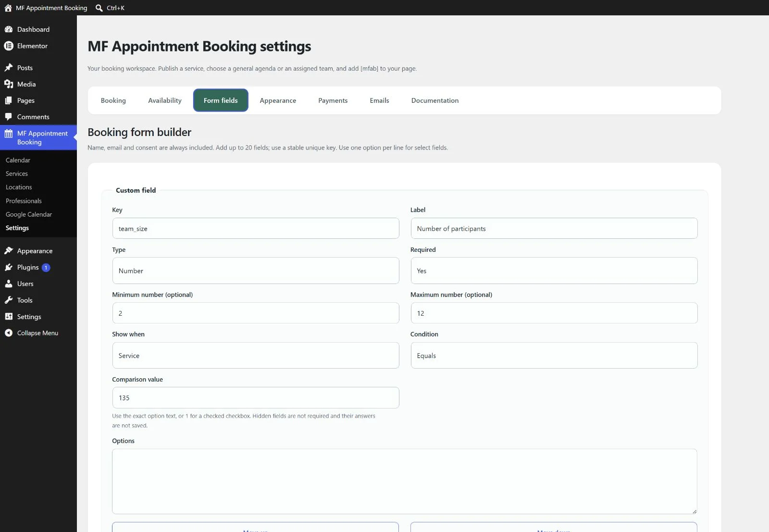Screen dimensions: 769x532
Task: Open the Show when dropdown showing Service
Action: tap(256, 356)
